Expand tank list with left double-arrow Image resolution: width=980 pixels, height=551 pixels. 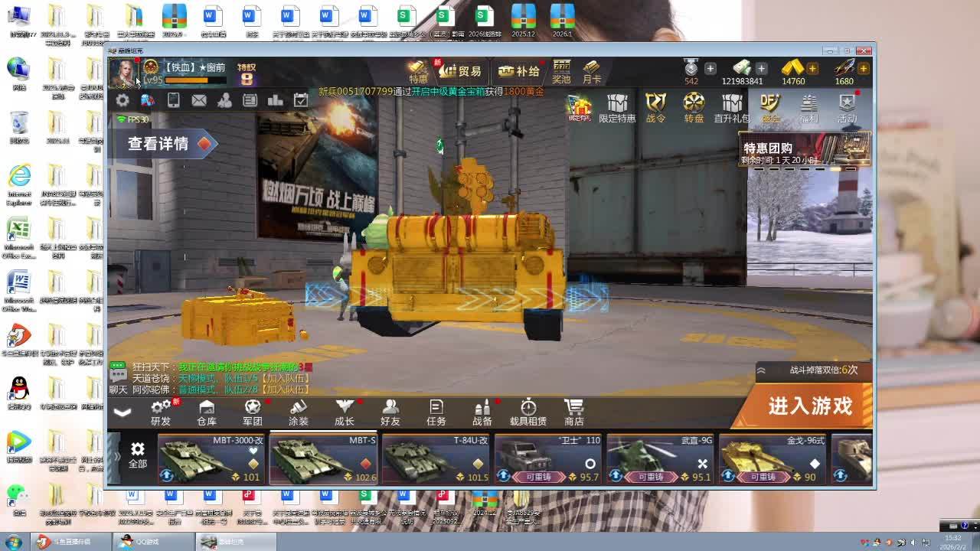[x=117, y=458]
